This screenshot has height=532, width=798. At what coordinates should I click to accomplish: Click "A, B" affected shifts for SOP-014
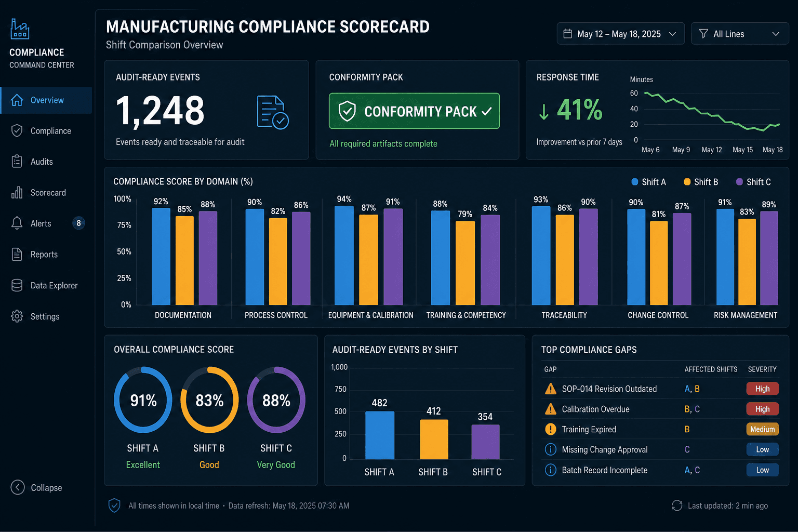(692, 389)
